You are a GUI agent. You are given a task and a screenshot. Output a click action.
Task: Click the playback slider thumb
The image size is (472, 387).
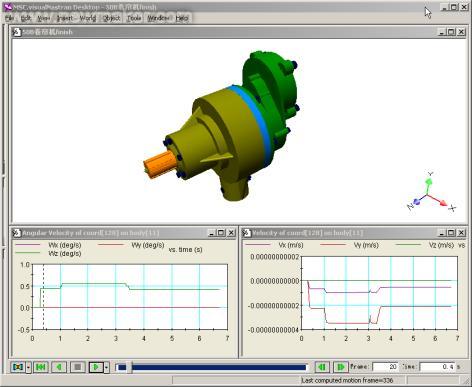(129, 367)
